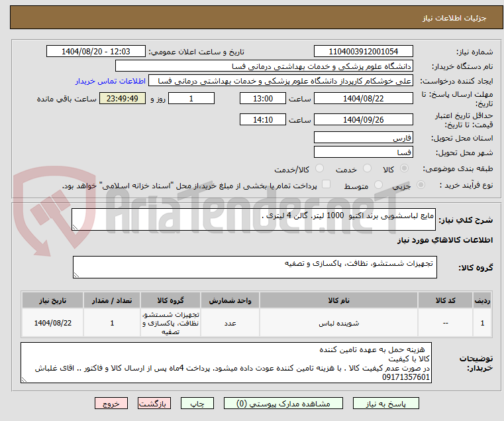Viewport: 504px width, 421px height.
Task: Click the نام دستگاه خریدار field
Action: pyautogui.click(x=264, y=66)
